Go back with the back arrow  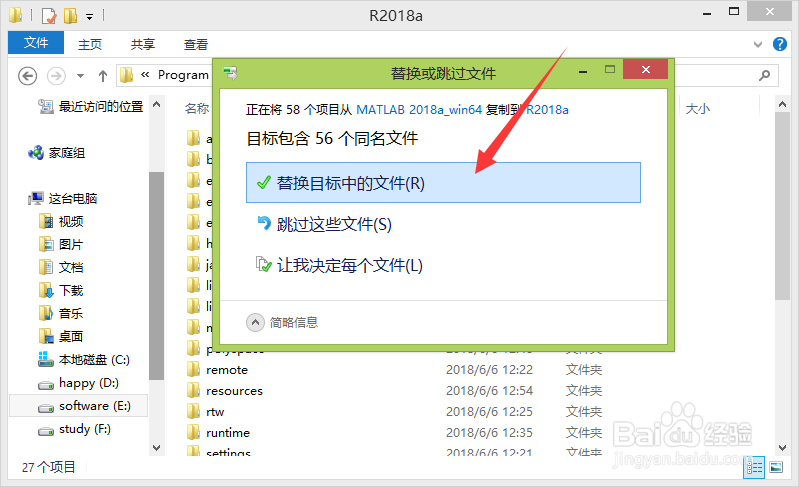(28, 76)
